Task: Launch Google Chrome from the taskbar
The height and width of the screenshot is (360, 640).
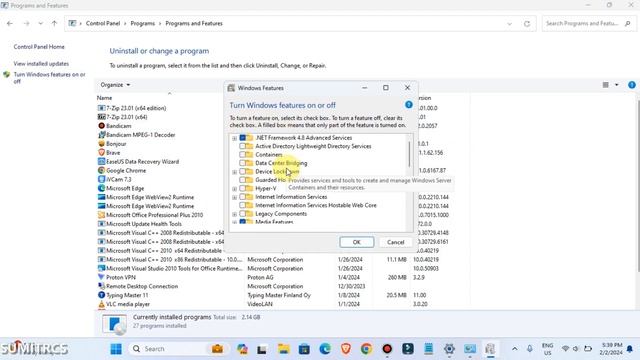Action: tap(367, 349)
